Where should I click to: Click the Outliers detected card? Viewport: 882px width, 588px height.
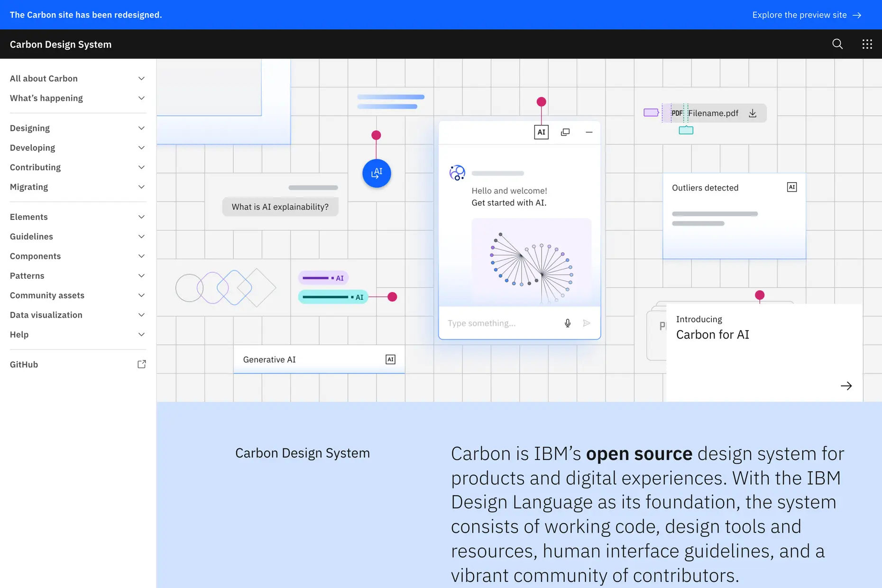tap(734, 216)
